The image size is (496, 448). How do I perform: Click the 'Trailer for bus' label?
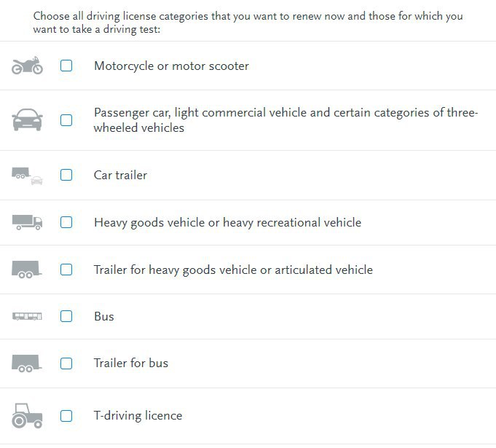(x=131, y=363)
